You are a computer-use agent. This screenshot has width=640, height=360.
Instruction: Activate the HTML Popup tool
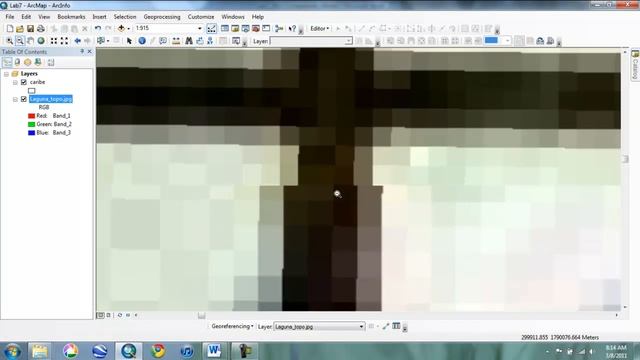pyautogui.click(x=163, y=41)
